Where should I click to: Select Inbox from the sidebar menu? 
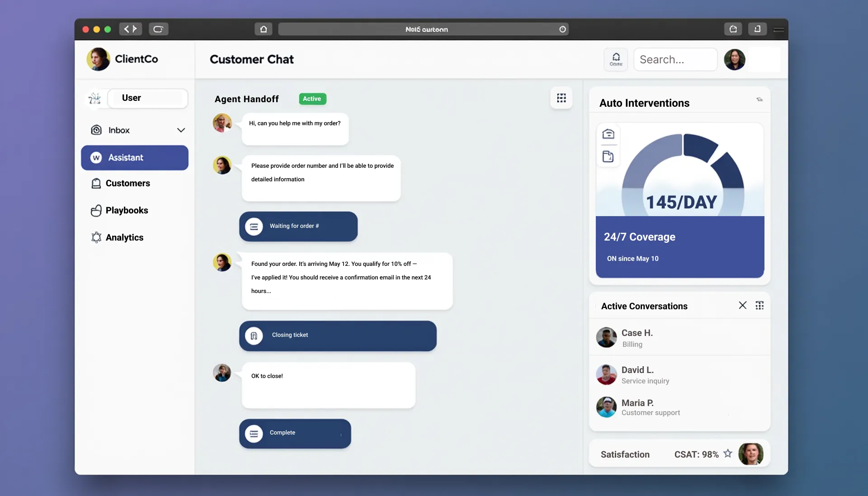(x=119, y=130)
